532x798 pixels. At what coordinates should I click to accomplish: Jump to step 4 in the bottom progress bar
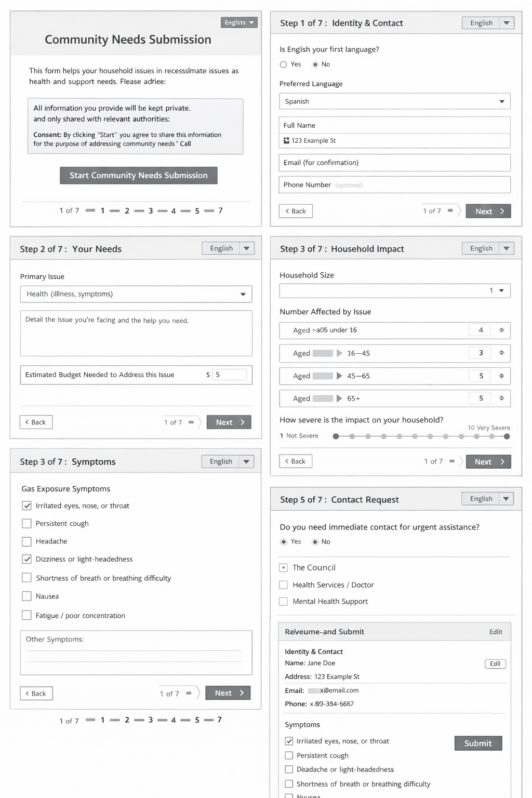click(x=174, y=720)
